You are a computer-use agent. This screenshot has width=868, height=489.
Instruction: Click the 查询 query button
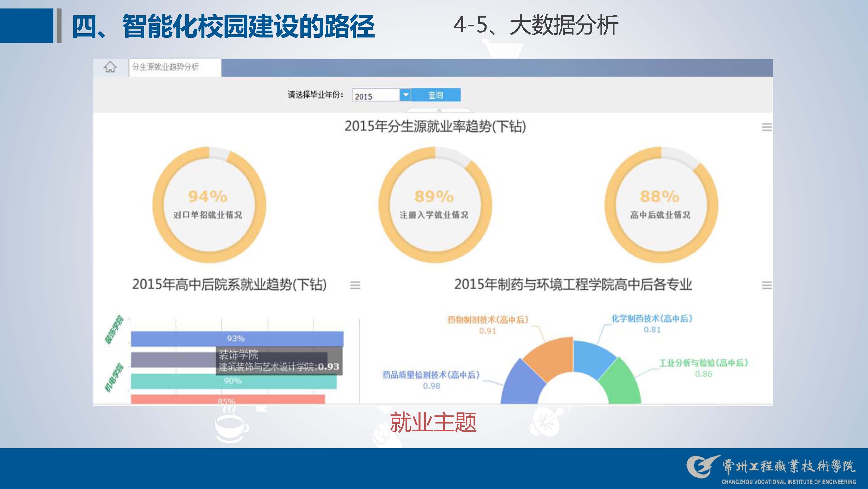pyautogui.click(x=436, y=95)
